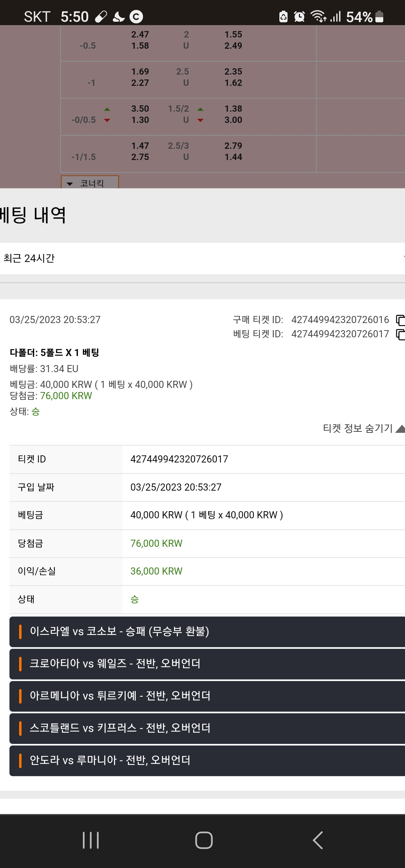The image size is (405, 868).
Task: Expand 크로아티아 vs 웨일즈 bet row
Action: point(207,664)
